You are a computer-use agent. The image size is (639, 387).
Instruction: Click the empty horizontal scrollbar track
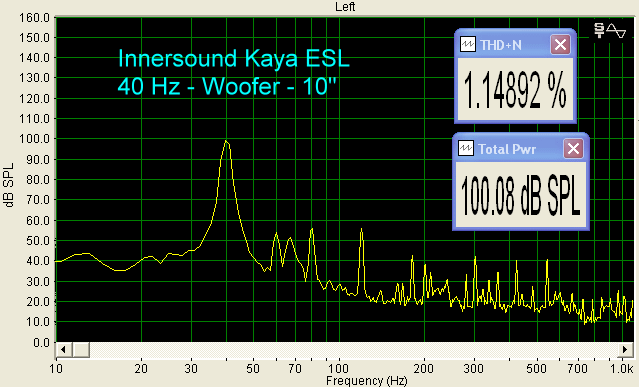[353, 350]
